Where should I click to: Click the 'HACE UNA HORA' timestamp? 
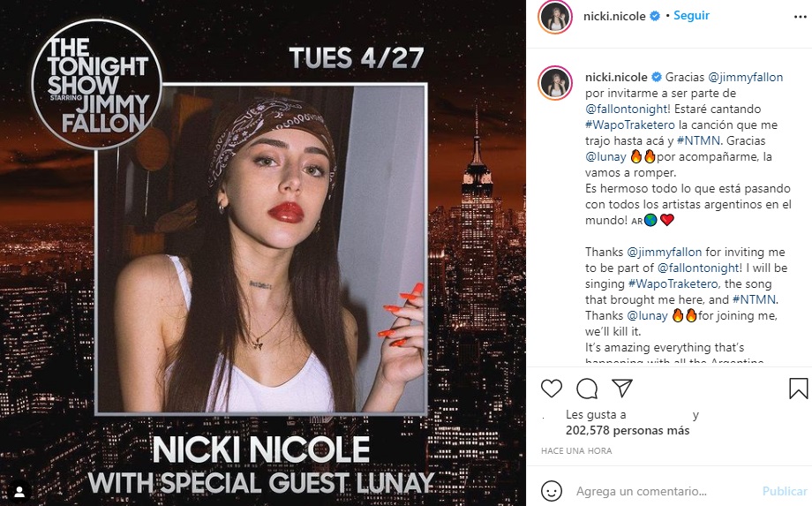tap(576, 451)
